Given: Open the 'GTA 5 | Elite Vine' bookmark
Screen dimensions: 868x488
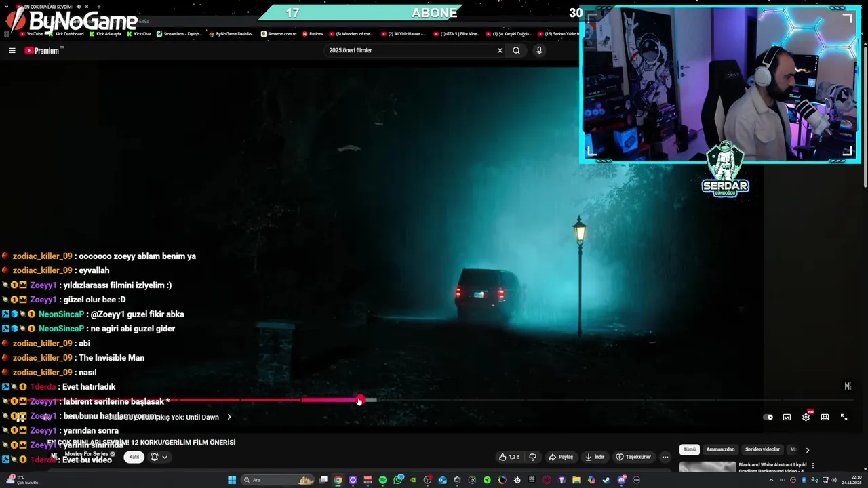Looking at the screenshot, I should pos(456,34).
